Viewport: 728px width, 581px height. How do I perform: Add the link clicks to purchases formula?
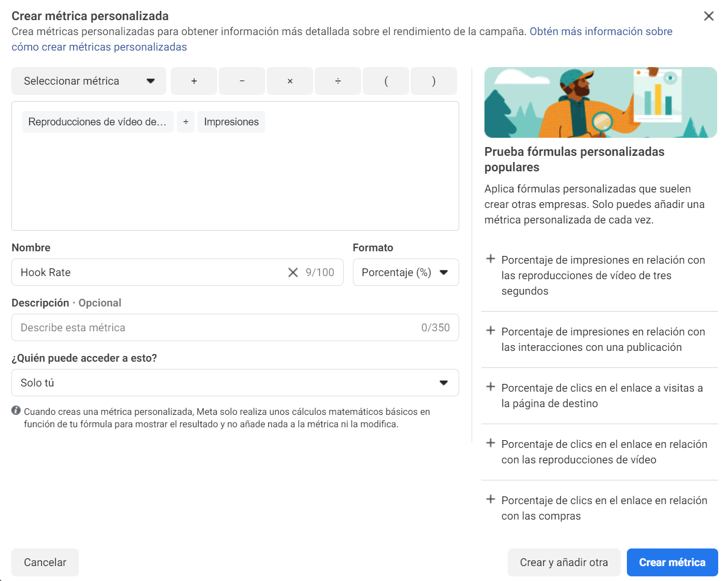click(x=491, y=499)
